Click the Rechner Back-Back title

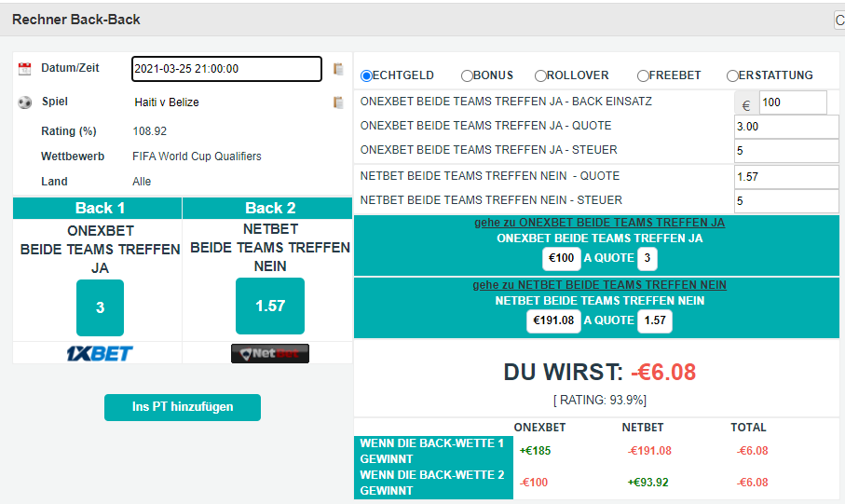click(76, 20)
